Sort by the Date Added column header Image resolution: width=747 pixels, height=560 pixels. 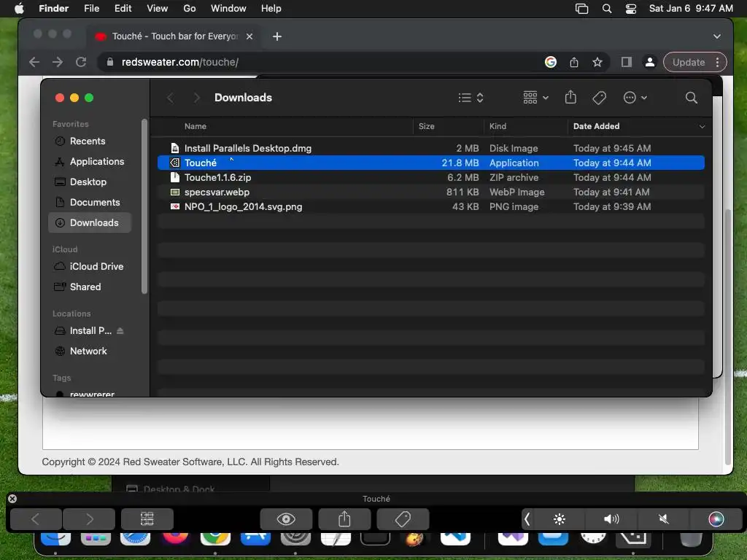596,126
